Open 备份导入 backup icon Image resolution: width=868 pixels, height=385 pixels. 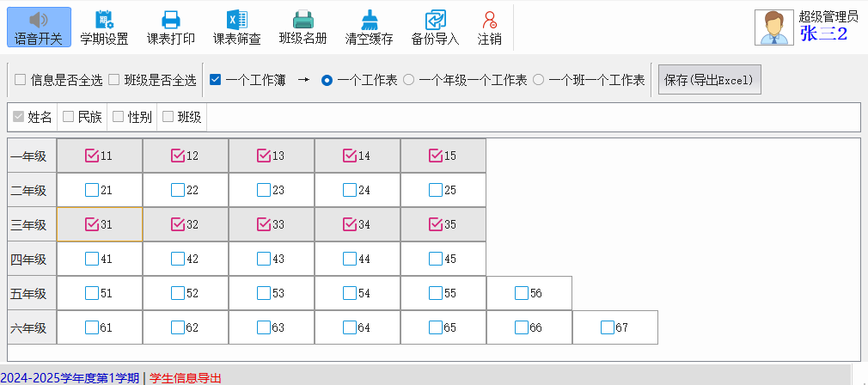click(435, 19)
